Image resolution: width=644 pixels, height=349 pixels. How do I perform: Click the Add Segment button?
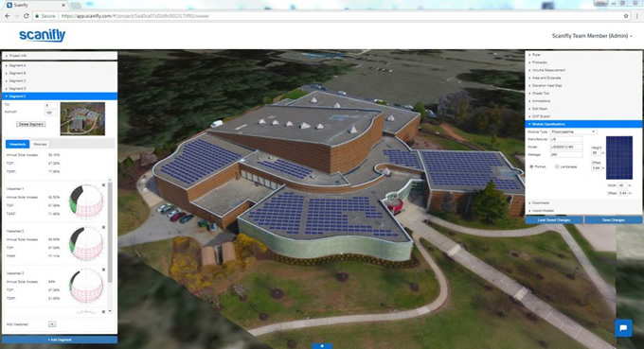[x=60, y=340]
